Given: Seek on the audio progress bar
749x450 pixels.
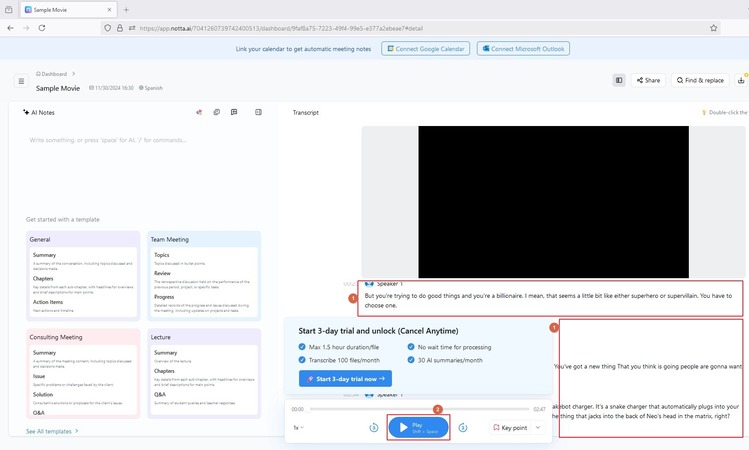Looking at the screenshot, I should 419,409.
